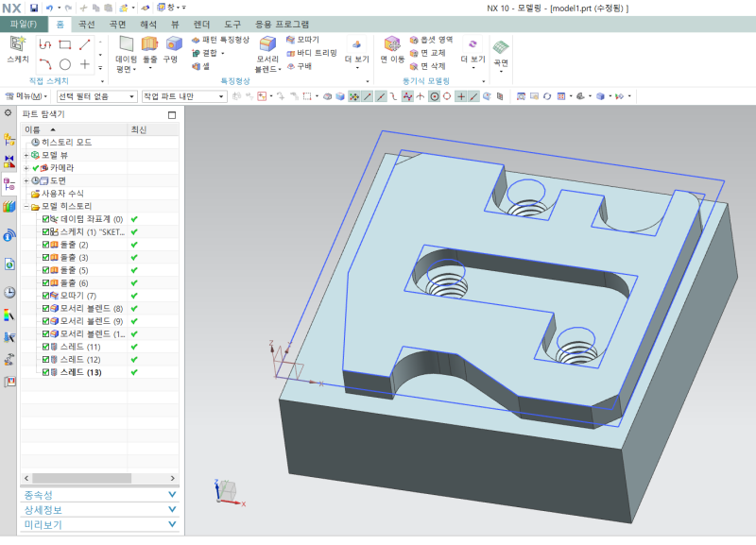
Task: Select the 모서리 블렌드 (Edge Blend) icon
Action: point(267,44)
